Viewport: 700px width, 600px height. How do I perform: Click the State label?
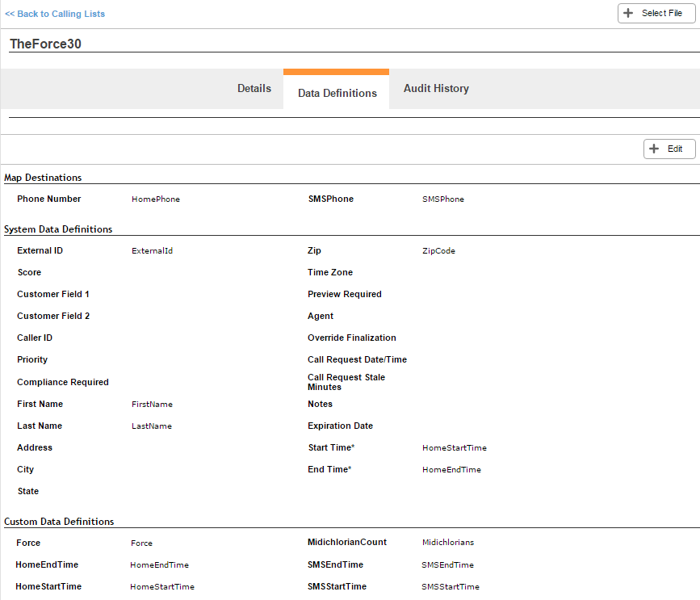(27, 492)
